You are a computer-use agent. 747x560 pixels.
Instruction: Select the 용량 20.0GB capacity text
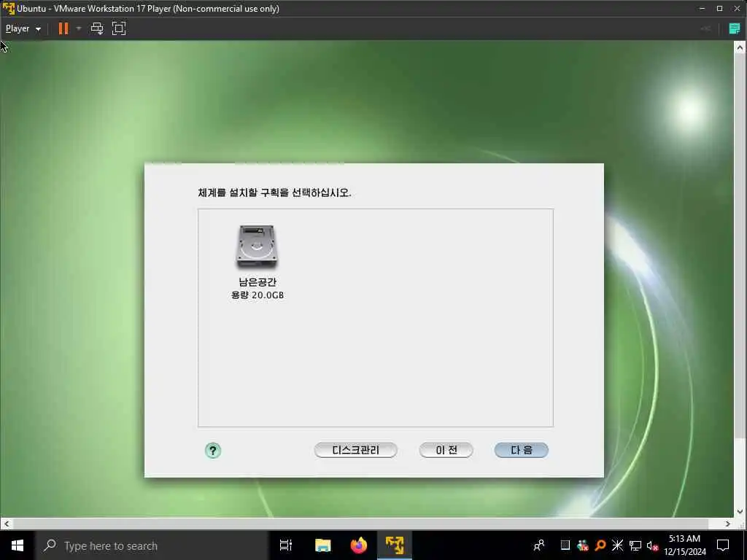coord(258,295)
